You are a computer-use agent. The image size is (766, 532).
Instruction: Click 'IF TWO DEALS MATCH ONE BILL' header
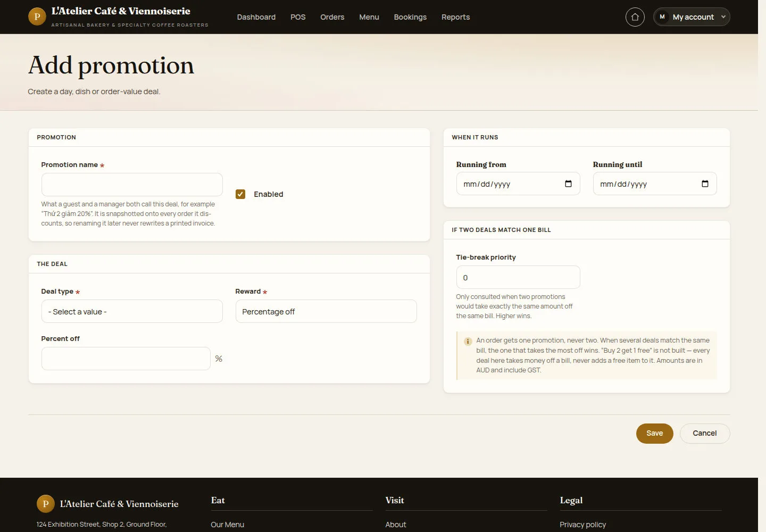(x=501, y=230)
